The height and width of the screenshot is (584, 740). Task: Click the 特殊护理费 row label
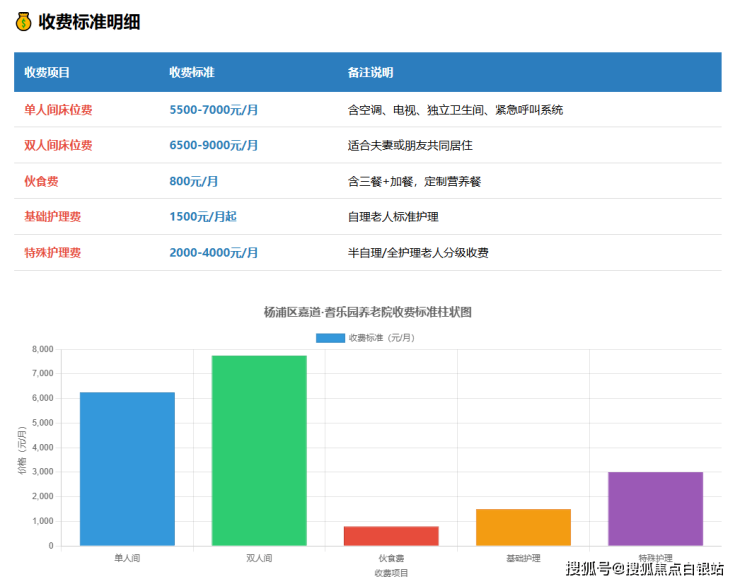52,253
